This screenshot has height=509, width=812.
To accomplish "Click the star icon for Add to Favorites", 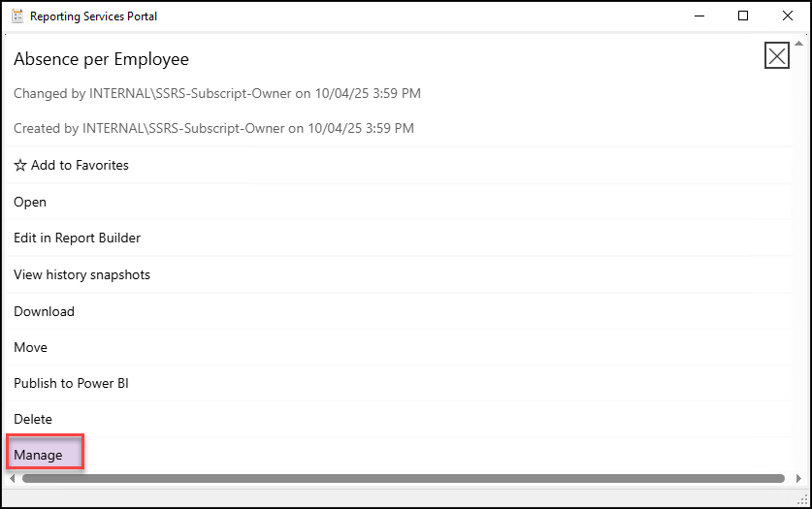I will pos(20,166).
